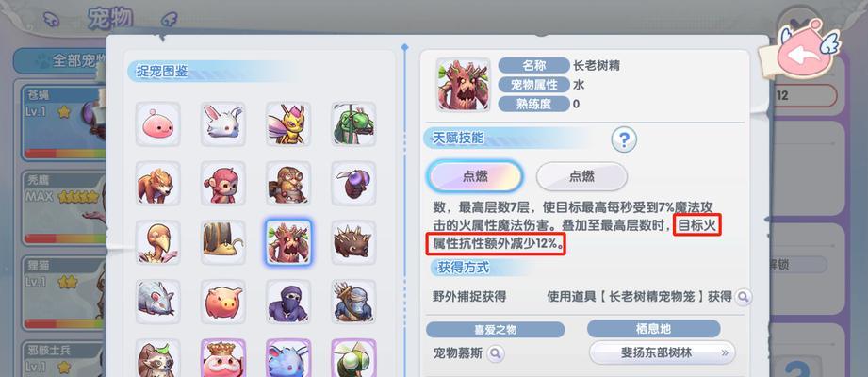Select the highlighted left 点燃 skill tab

pos(475,176)
